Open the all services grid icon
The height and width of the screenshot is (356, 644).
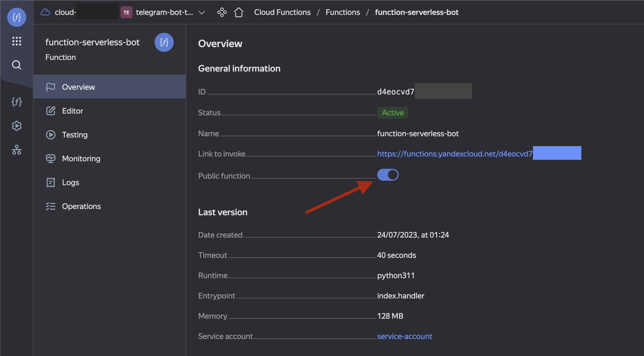16,41
